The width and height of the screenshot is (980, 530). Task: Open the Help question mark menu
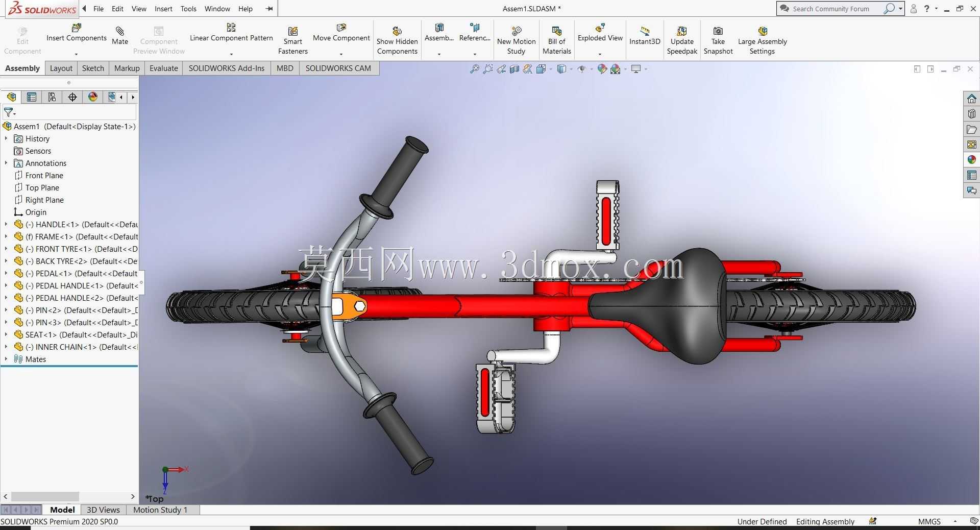tap(927, 9)
